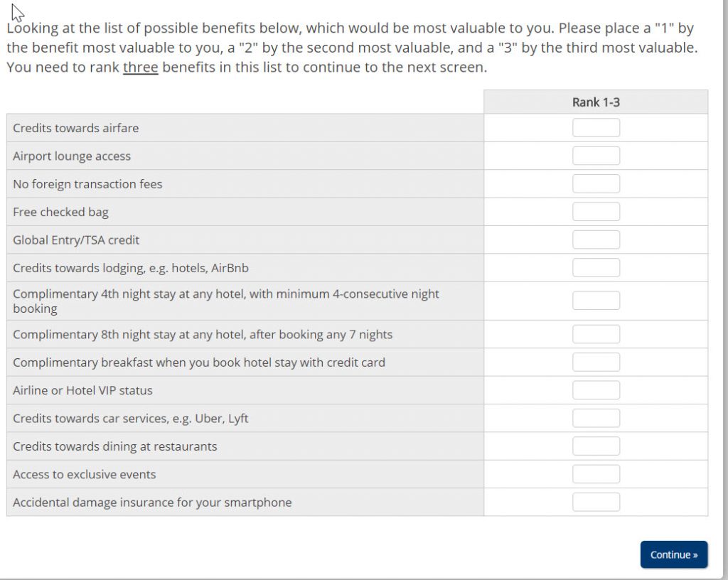Click the Rank 1-3 column header
The image size is (728, 580).
point(596,102)
